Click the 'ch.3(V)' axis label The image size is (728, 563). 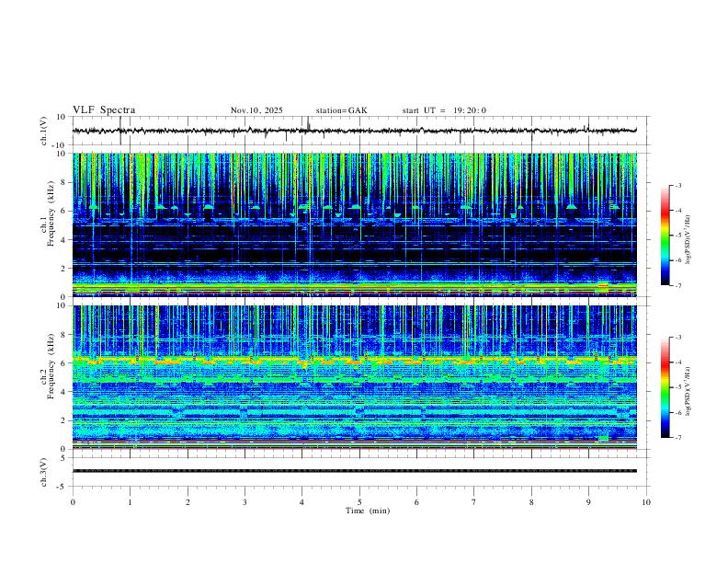tap(44, 472)
